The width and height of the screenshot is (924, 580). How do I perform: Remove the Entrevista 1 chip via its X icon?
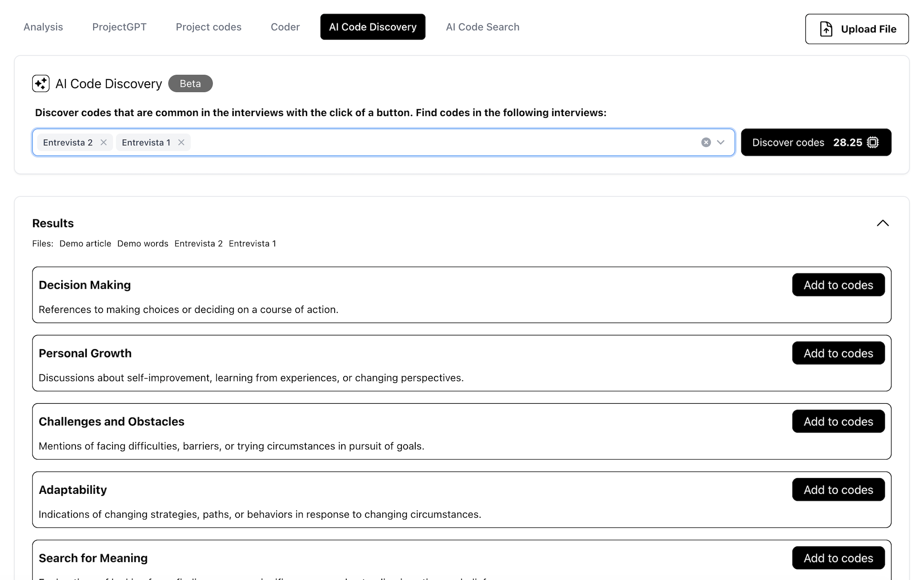coord(181,142)
